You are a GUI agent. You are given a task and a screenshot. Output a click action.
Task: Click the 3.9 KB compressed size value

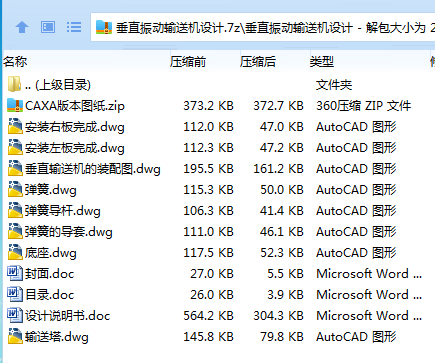(285, 295)
